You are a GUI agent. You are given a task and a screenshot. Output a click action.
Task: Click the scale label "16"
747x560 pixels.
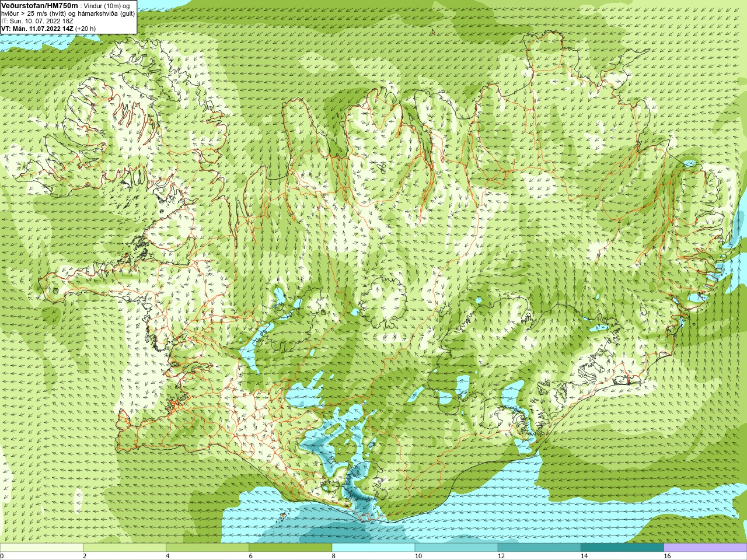(667, 556)
